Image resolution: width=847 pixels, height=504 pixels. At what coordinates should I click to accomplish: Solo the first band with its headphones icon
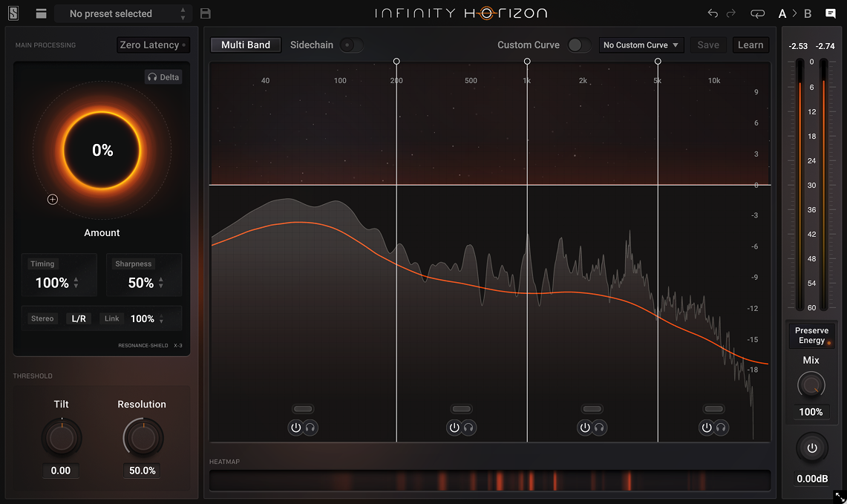310,428
